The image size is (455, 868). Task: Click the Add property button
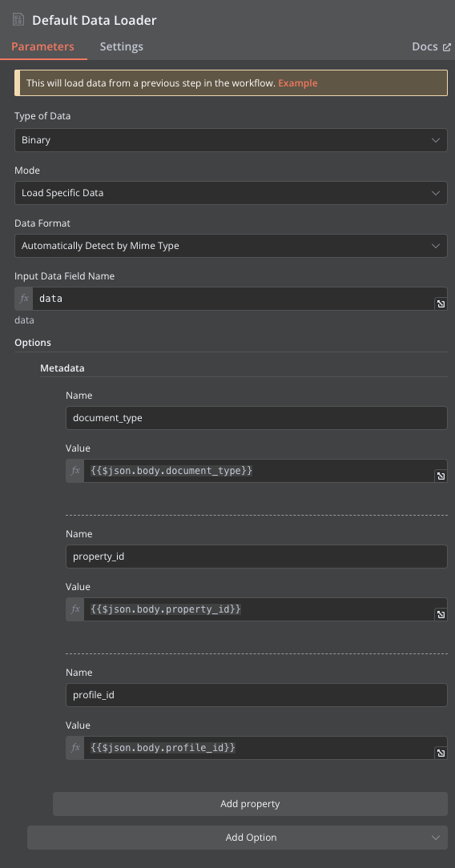click(250, 804)
